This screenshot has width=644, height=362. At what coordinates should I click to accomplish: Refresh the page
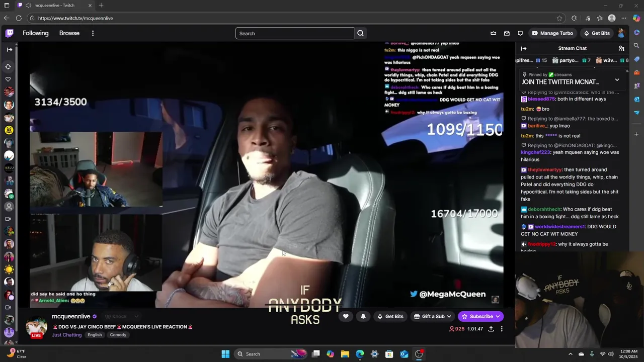[x=19, y=18]
